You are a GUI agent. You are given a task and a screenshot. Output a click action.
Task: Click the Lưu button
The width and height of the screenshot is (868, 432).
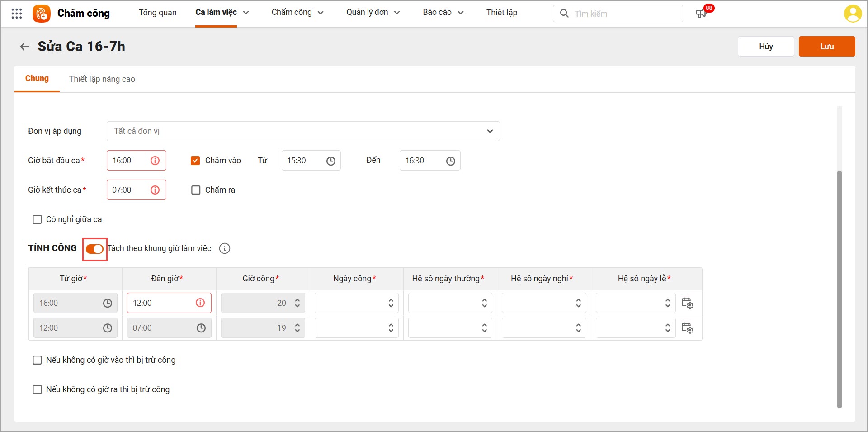pos(826,47)
